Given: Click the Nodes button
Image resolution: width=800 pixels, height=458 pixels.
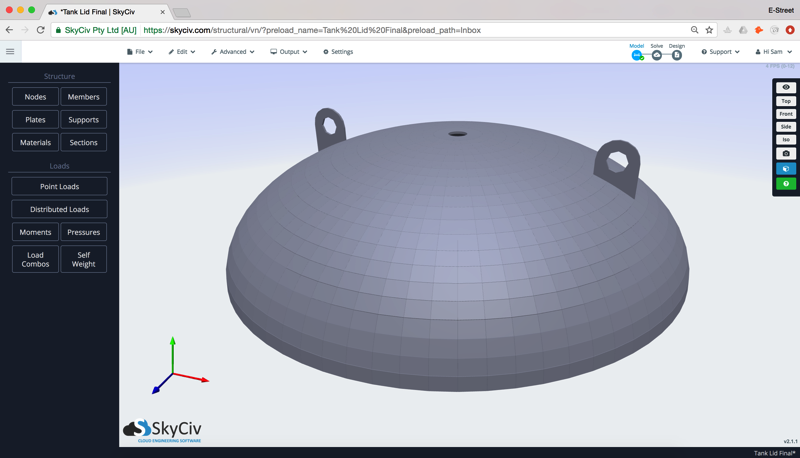Looking at the screenshot, I should point(35,97).
